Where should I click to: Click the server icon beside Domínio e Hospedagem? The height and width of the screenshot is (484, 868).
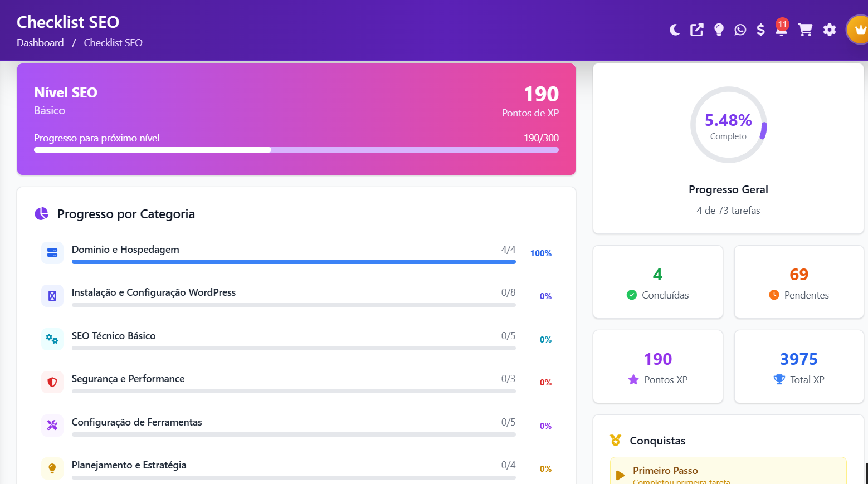52,253
